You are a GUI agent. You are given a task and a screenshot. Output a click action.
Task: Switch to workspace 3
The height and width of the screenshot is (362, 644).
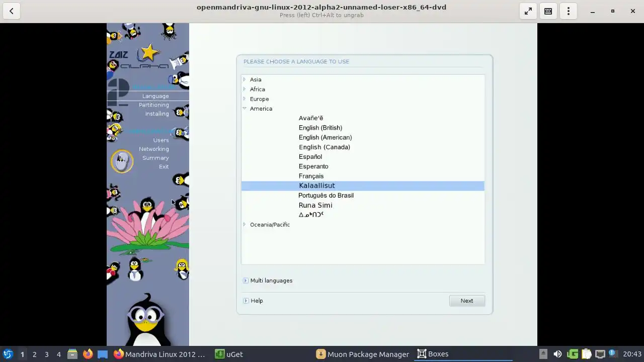click(46, 354)
